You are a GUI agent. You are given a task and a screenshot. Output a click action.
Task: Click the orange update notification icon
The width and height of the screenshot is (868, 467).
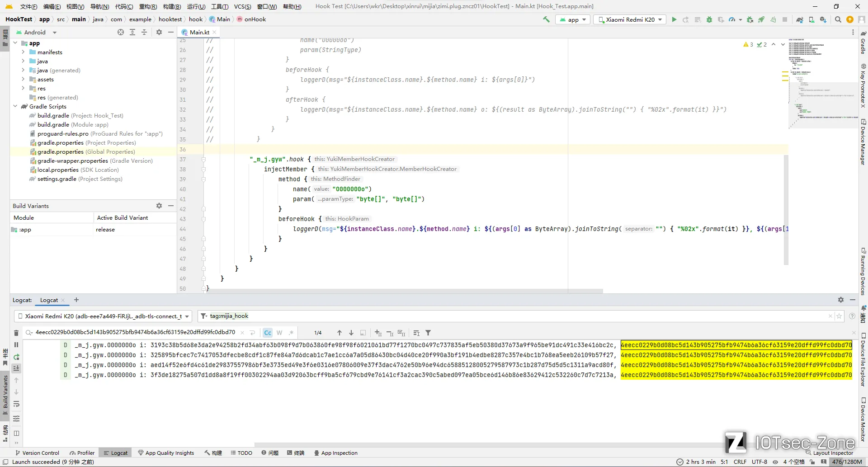[850, 19]
